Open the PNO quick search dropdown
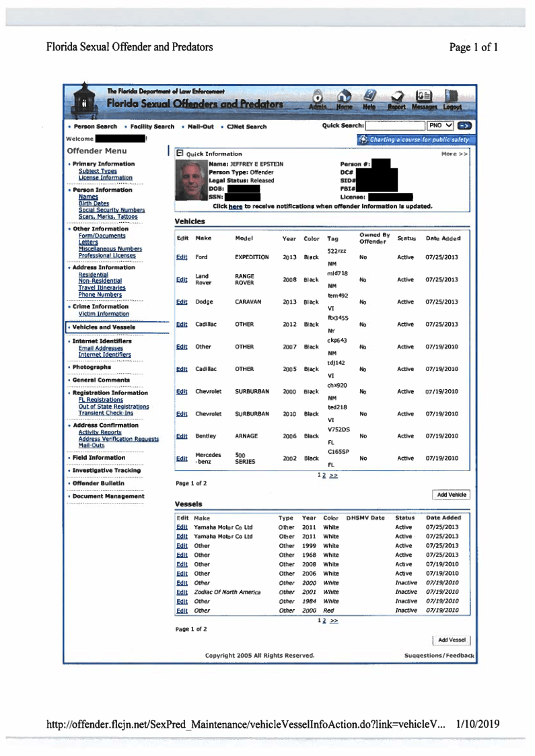Viewport: 535px width, 756px height. point(440,126)
